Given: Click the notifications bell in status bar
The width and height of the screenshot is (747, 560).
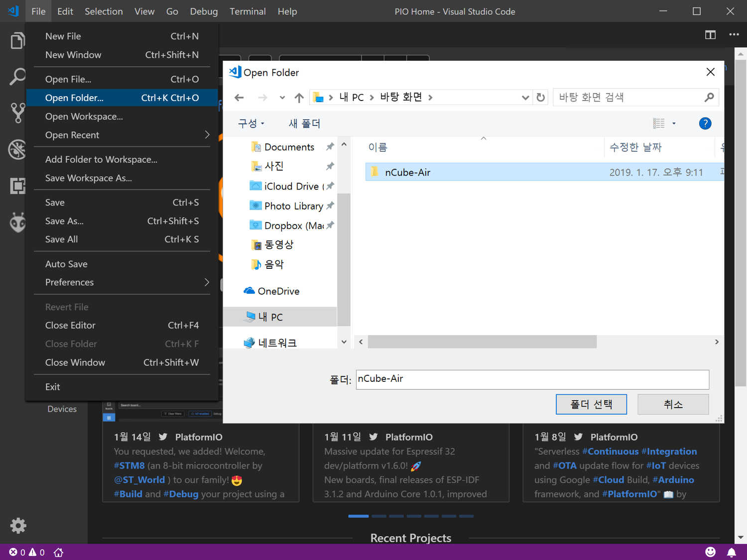Looking at the screenshot, I should pos(732,553).
